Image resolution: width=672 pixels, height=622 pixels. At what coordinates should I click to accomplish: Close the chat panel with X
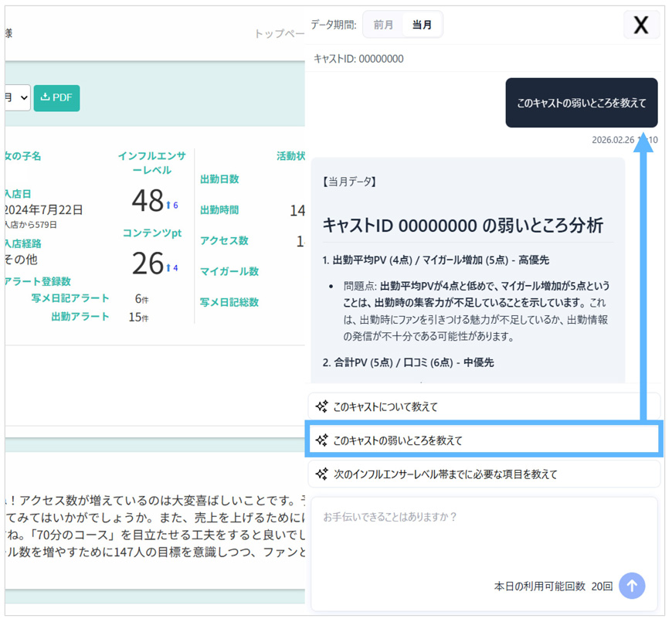click(x=640, y=25)
